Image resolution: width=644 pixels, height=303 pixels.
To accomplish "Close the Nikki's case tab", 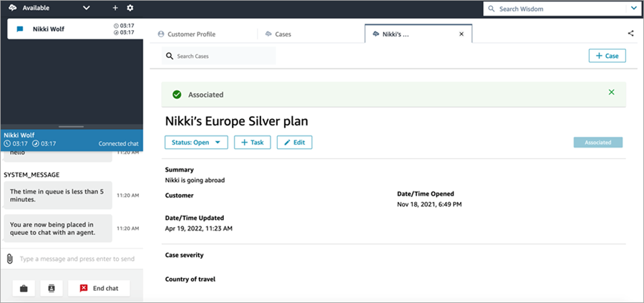I will tap(461, 34).
